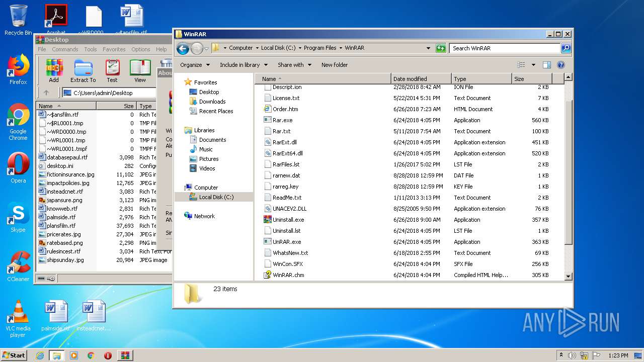Open the Share with dropdown

click(294, 65)
